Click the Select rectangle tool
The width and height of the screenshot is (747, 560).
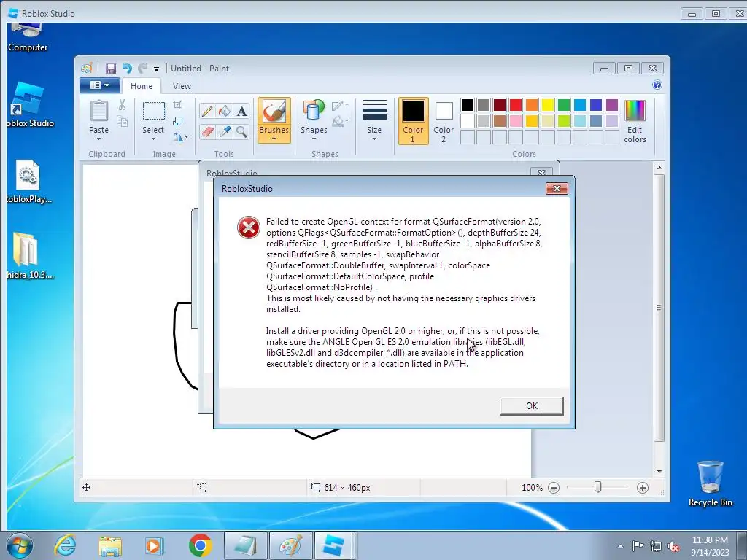[153, 112]
